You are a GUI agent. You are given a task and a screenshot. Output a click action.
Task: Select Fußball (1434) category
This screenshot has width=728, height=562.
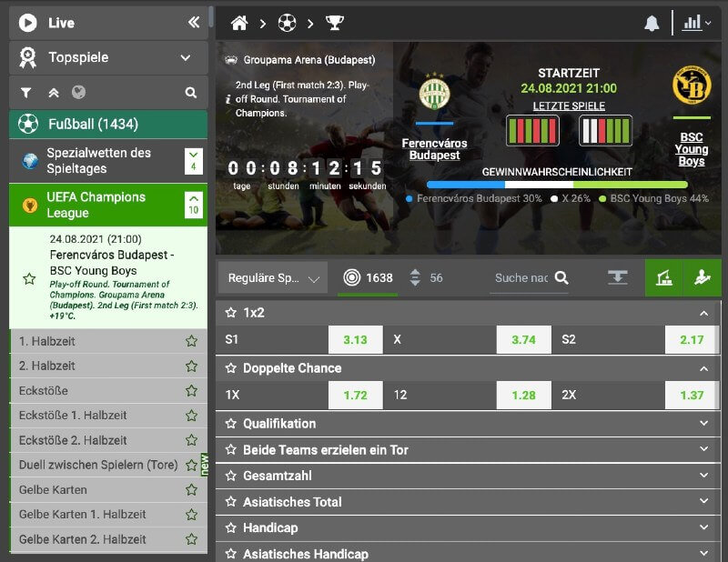point(108,125)
